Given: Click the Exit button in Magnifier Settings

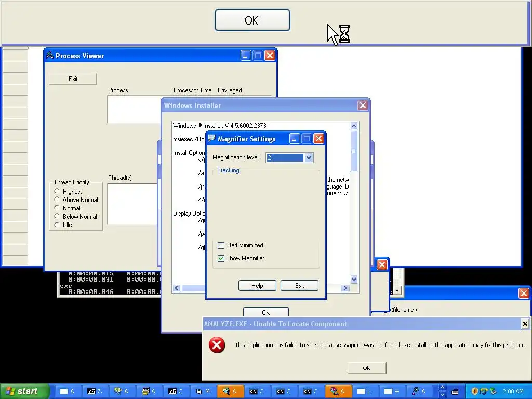Looking at the screenshot, I should click(x=300, y=286).
